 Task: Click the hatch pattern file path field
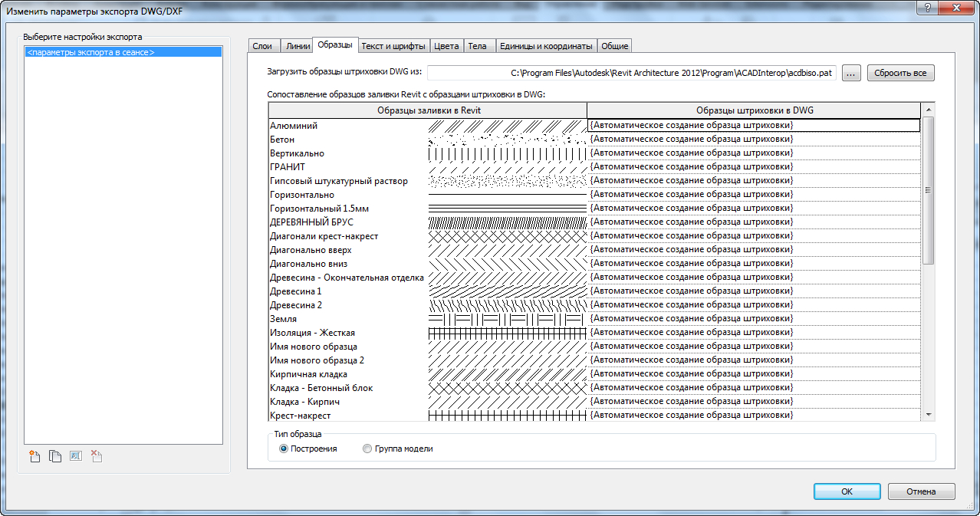coord(632,73)
